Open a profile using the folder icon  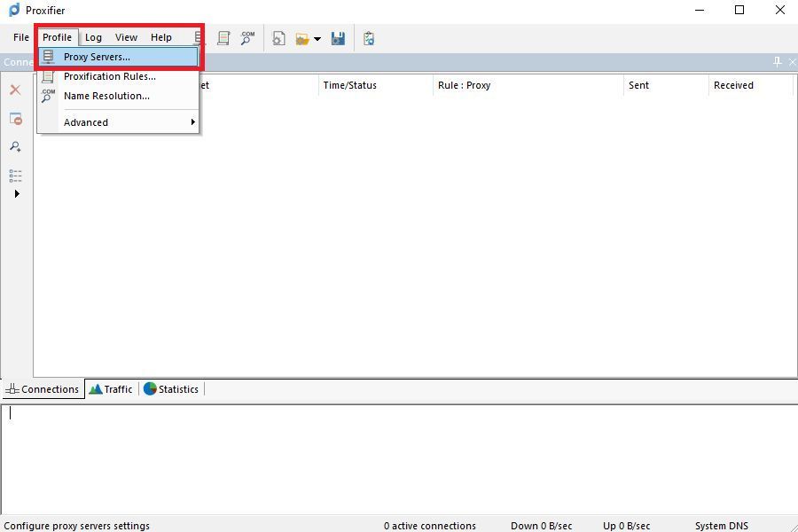[x=302, y=39]
